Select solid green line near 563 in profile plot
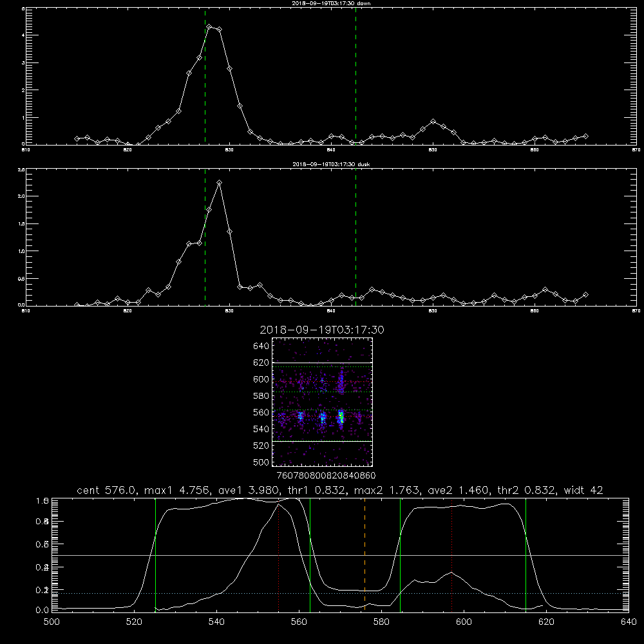644x644 pixels. click(310, 554)
